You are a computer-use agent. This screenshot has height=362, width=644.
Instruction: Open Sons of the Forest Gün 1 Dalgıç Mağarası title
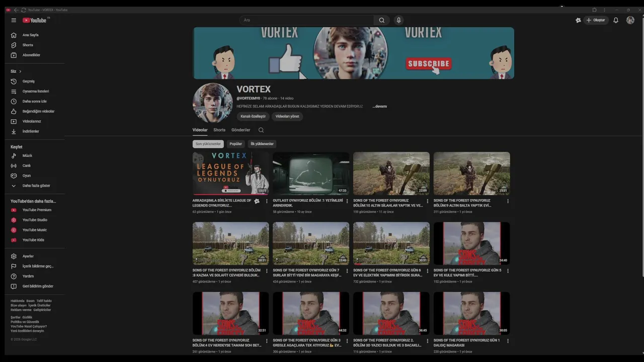click(x=466, y=343)
